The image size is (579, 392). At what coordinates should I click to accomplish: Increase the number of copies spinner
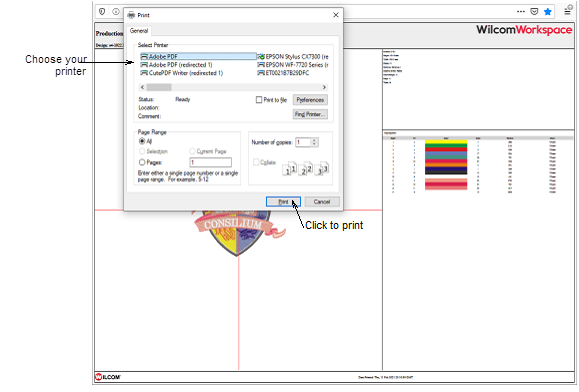point(314,140)
